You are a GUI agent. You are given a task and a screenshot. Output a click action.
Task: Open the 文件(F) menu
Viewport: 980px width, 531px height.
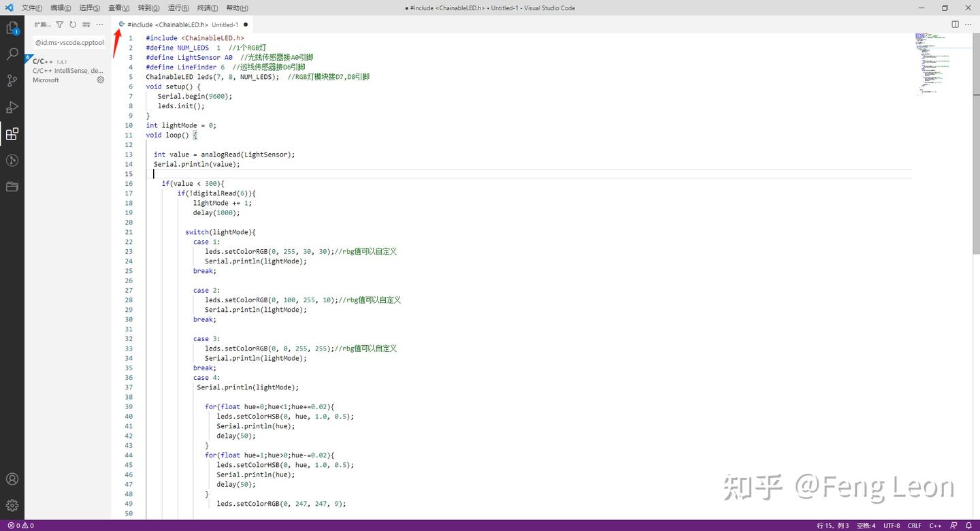click(x=32, y=8)
